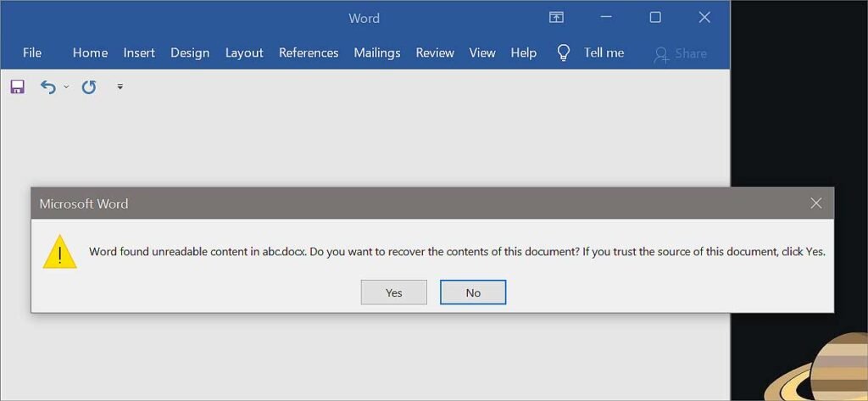Open the Help tab
This screenshot has height=401, width=868.
tap(523, 53)
